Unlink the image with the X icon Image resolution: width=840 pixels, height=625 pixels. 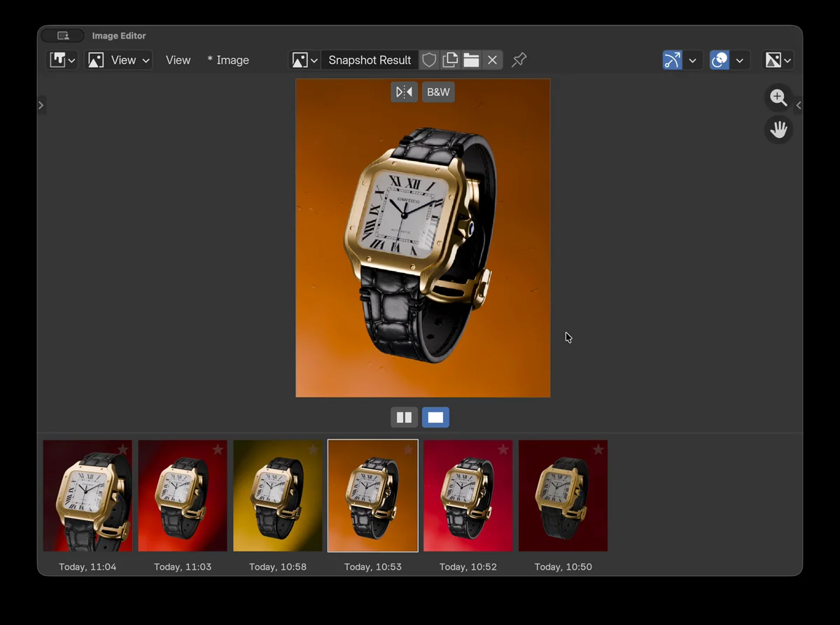tap(492, 59)
